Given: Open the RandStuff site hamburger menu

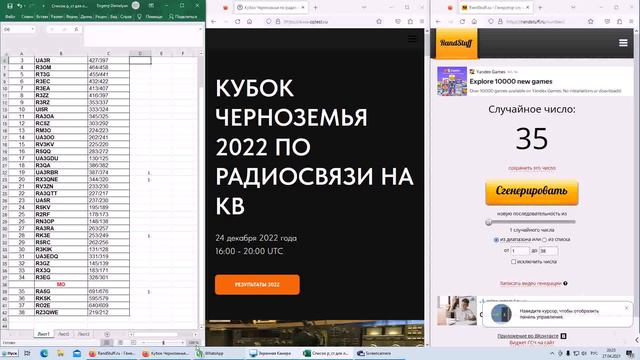Looking at the screenshot, I should coord(623,43).
